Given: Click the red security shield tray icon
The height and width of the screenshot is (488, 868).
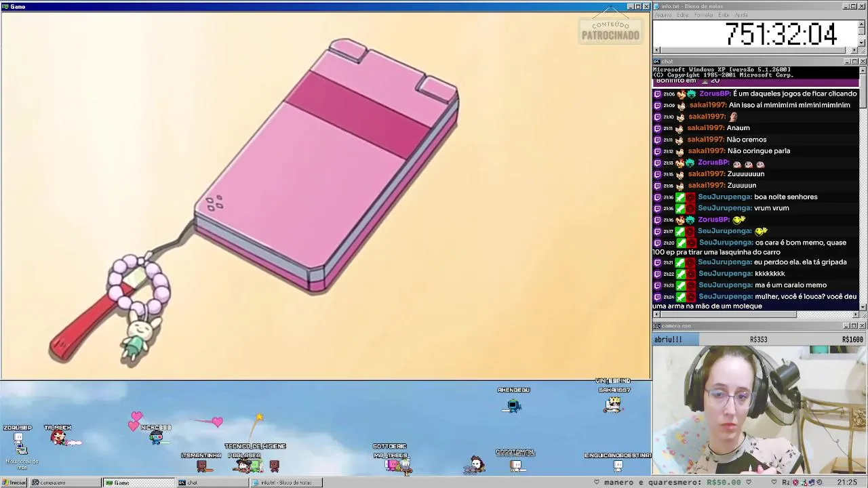Looking at the screenshot, I should coord(795,483).
